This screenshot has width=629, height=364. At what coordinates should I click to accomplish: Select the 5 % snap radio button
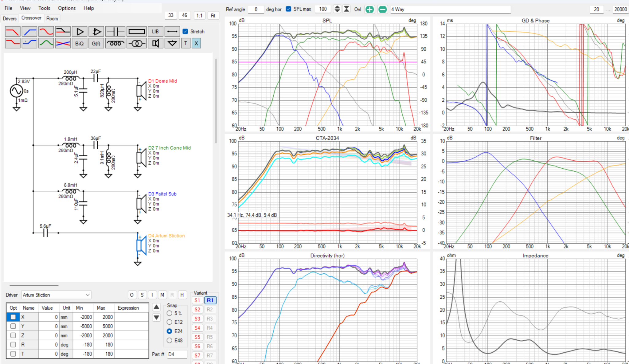pos(169,313)
